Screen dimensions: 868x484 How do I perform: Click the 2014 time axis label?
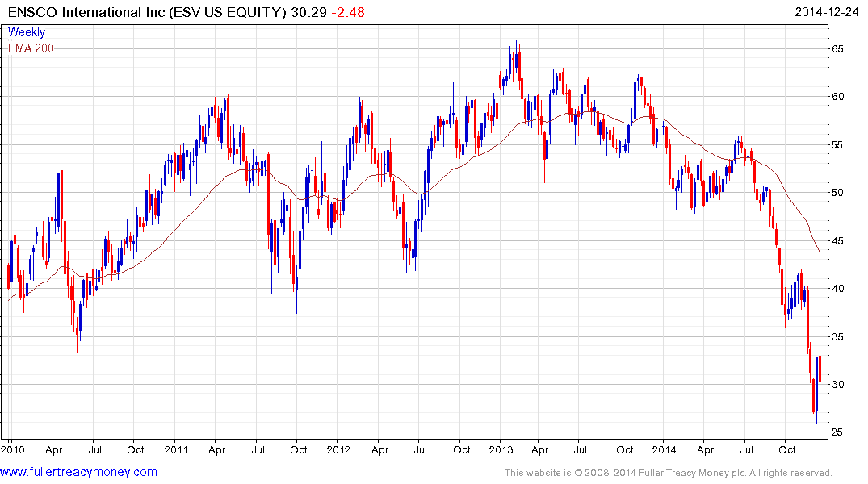664,449
